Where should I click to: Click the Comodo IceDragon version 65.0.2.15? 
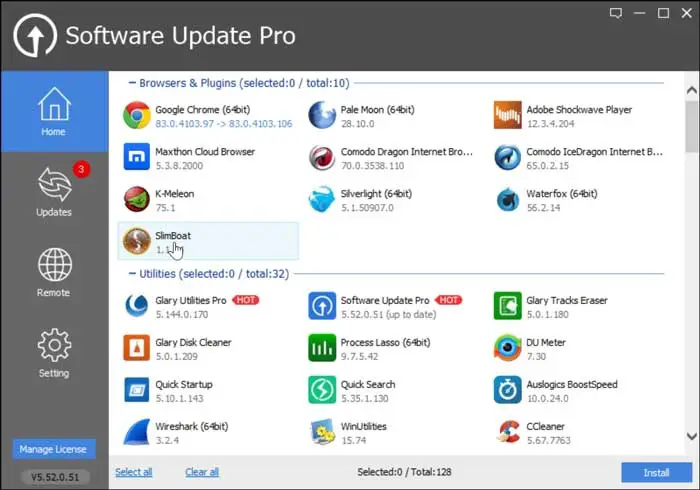point(547,166)
